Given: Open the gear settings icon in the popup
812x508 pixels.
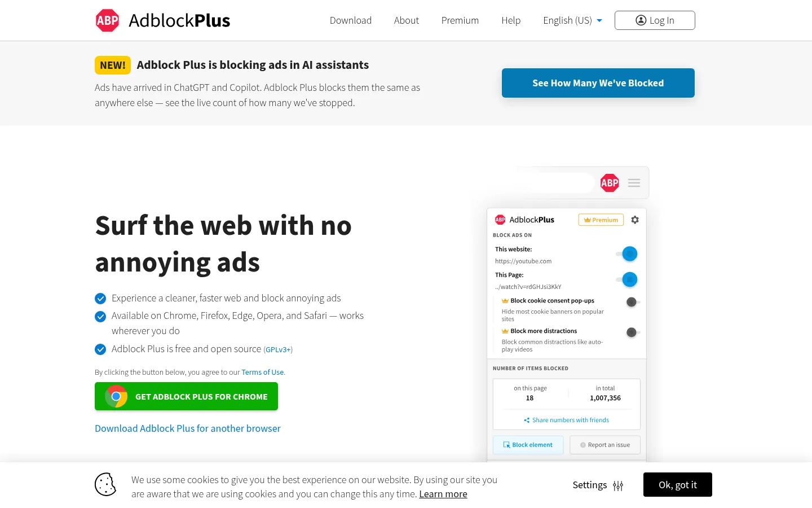Looking at the screenshot, I should click(x=635, y=220).
